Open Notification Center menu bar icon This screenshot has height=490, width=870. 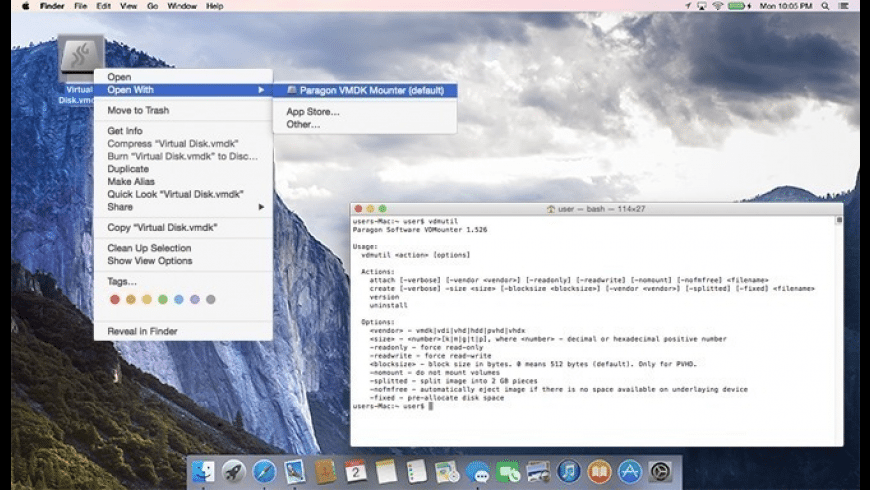[x=844, y=6]
